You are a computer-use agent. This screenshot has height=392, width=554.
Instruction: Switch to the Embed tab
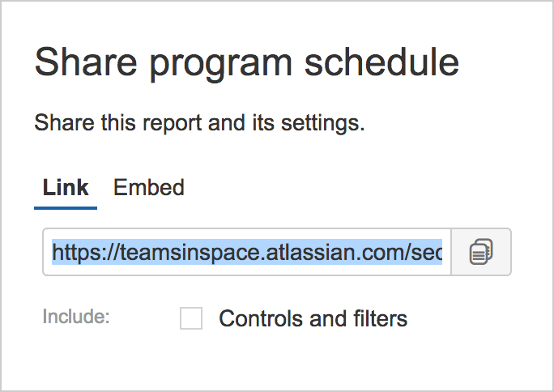click(x=149, y=187)
